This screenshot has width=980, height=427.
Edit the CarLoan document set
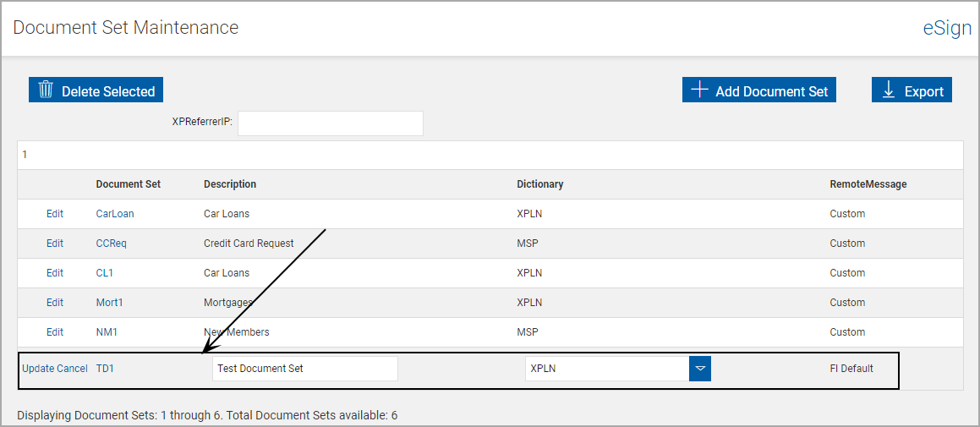(55, 214)
